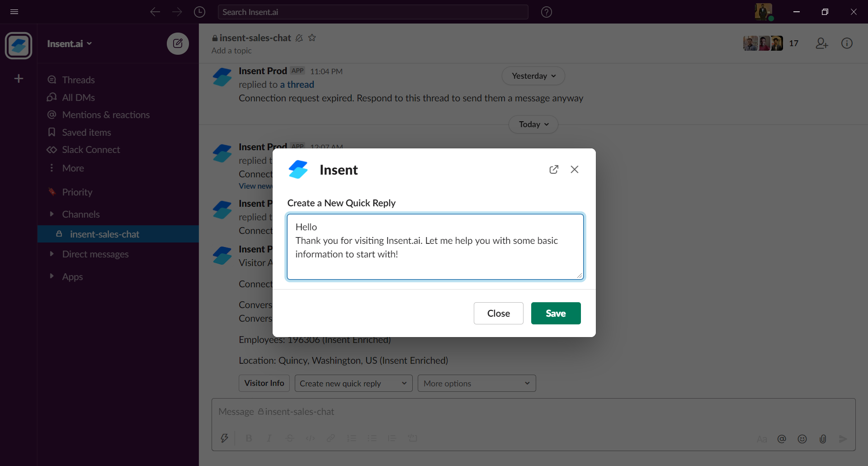Click the Insent Prod avatar at 11:04 PM
Viewport: 868px width, 466px height.
(x=222, y=77)
